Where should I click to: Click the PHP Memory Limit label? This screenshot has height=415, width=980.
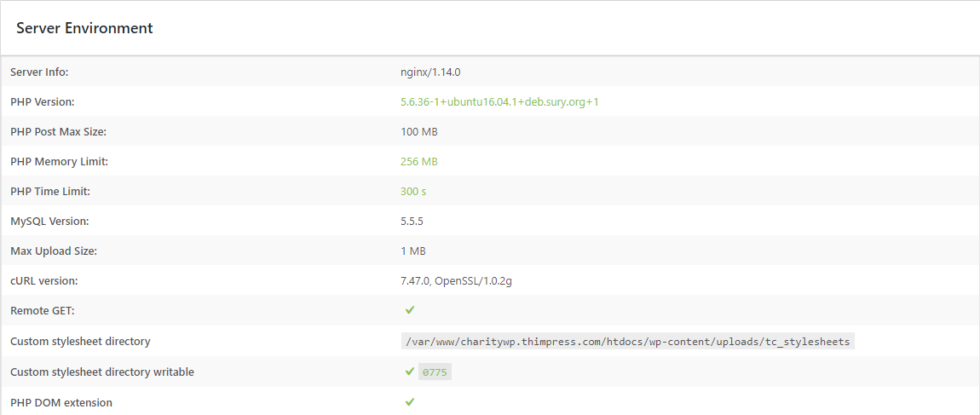[60, 161]
